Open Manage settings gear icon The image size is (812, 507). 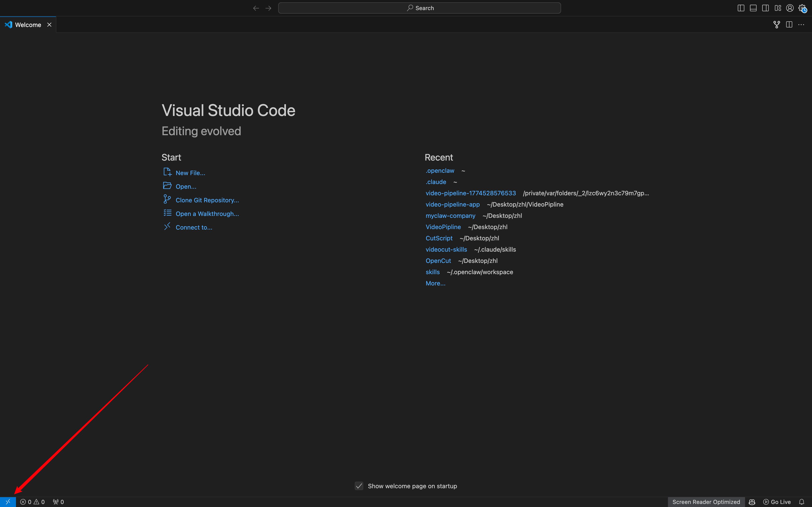pyautogui.click(x=802, y=8)
